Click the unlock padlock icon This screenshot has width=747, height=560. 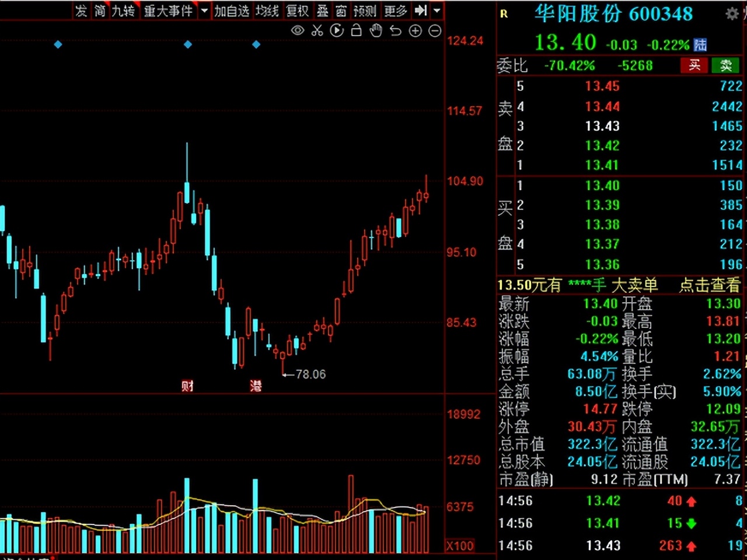point(356,30)
